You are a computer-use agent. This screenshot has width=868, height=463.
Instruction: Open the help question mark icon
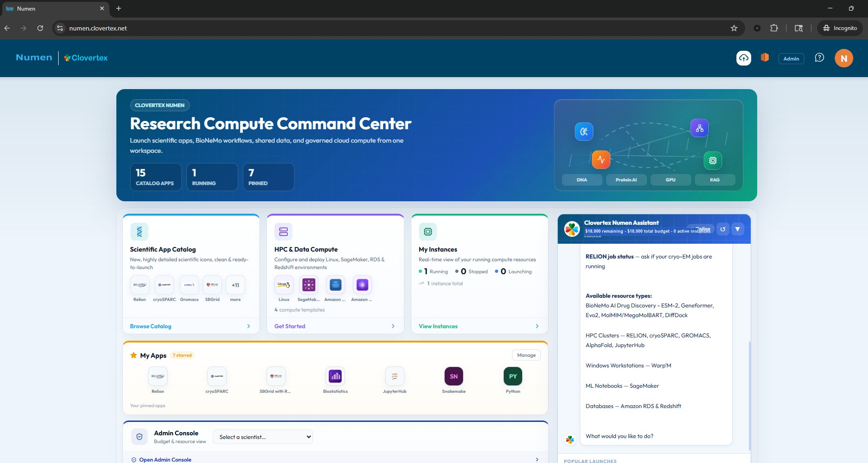(x=820, y=58)
